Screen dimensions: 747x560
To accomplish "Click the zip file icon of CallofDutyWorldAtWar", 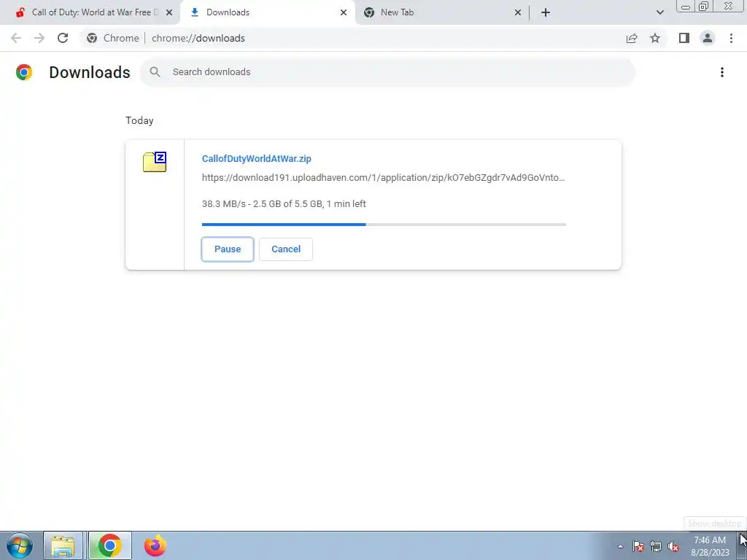I will [x=155, y=162].
